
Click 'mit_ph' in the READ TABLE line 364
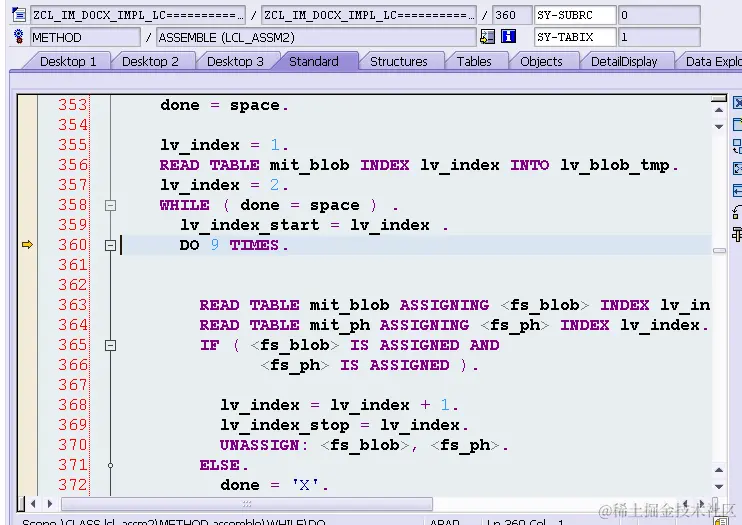pyautogui.click(x=340, y=326)
